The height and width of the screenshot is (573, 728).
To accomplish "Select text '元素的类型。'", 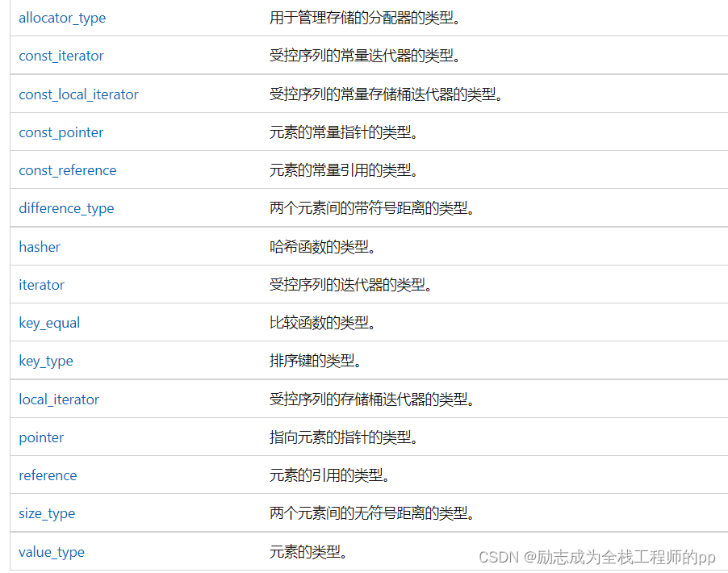I will pyautogui.click(x=309, y=552).
